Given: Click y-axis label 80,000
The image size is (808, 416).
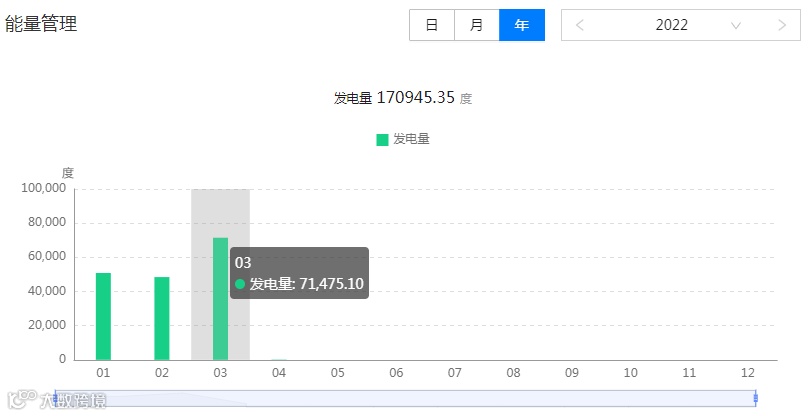Looking at the screenshot, I should [47, 222].
